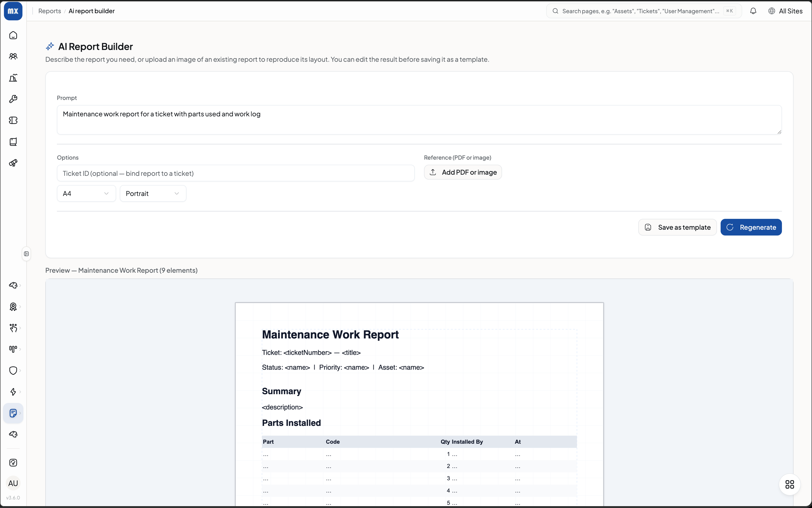Viewport: 812px width, 508px height.
Task: Open the gauge dashboard sidebar icon
Action: point(13,463)
